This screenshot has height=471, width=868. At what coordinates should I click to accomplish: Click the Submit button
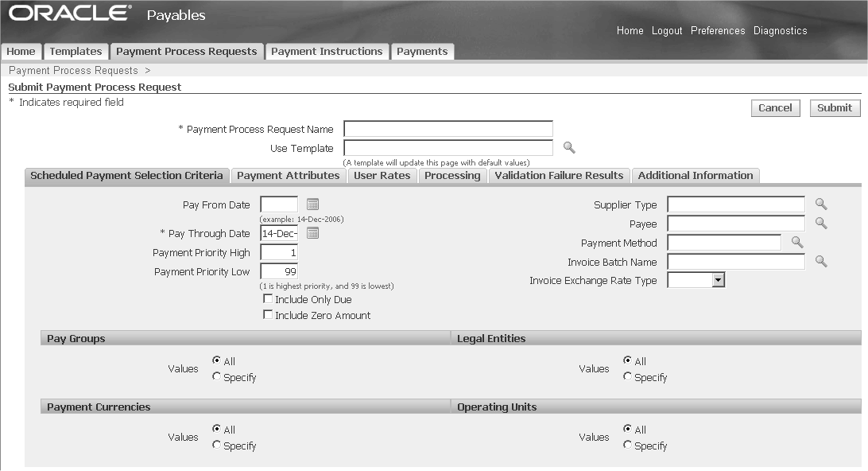835,108
